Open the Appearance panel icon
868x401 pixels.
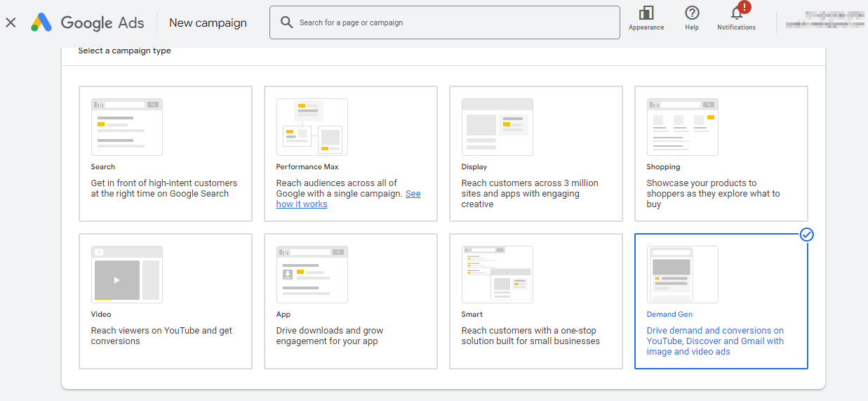[x=646, y=13]
